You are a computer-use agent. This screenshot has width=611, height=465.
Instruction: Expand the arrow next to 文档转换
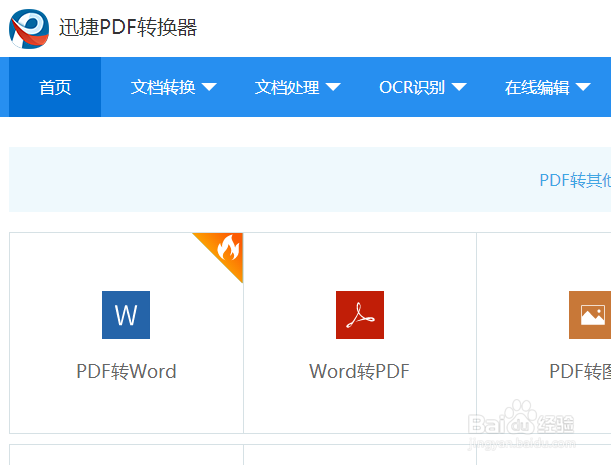pos(209,87)
